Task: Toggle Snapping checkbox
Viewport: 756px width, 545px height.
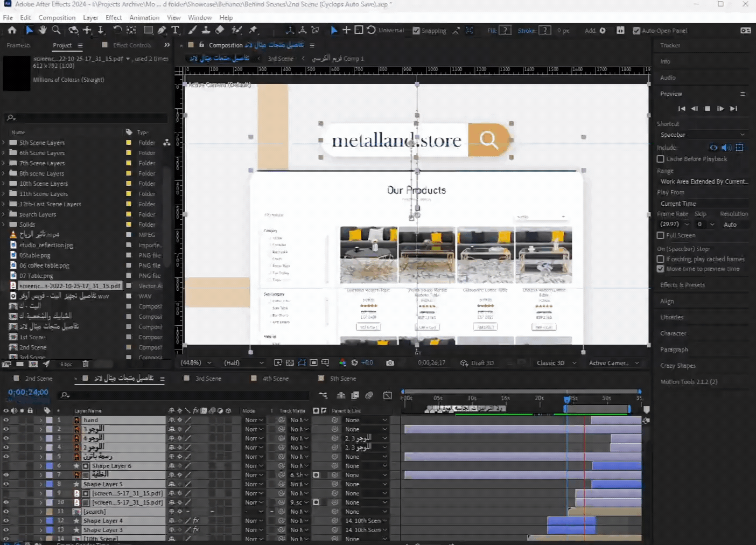Action: [416, 31]
